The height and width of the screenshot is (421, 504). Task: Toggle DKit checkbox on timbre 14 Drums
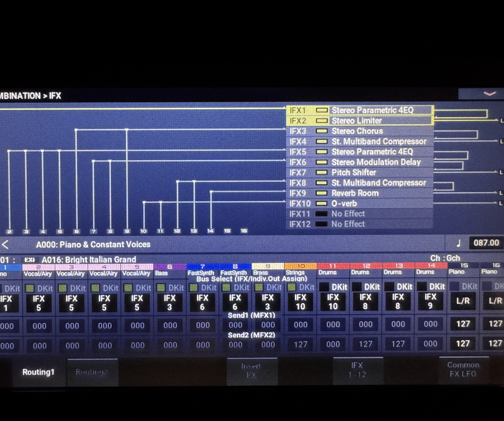422,287
